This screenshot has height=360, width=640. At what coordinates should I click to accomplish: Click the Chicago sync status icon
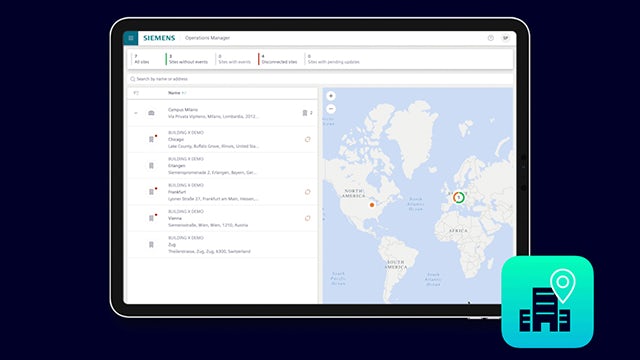[x=307, y=140]
